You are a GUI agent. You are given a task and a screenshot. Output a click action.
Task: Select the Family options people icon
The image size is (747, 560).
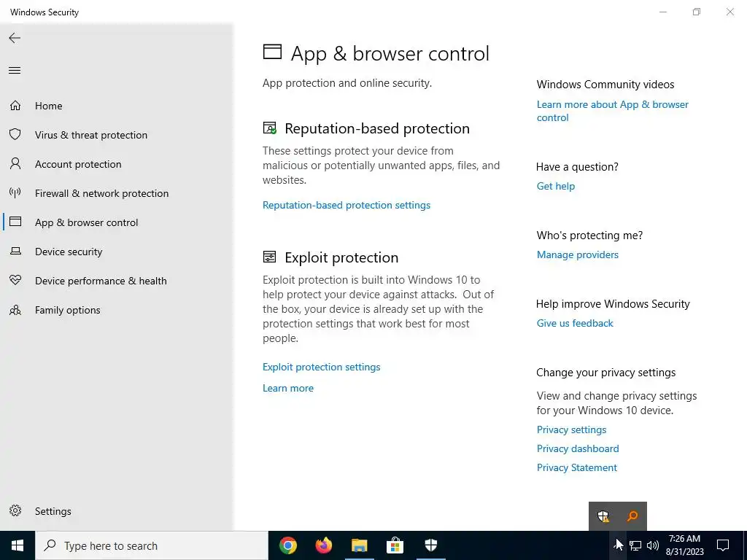coord(15,310)
